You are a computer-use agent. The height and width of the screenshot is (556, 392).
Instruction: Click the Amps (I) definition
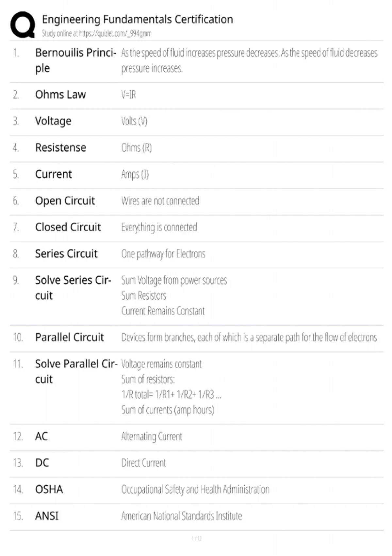point(135,174)
